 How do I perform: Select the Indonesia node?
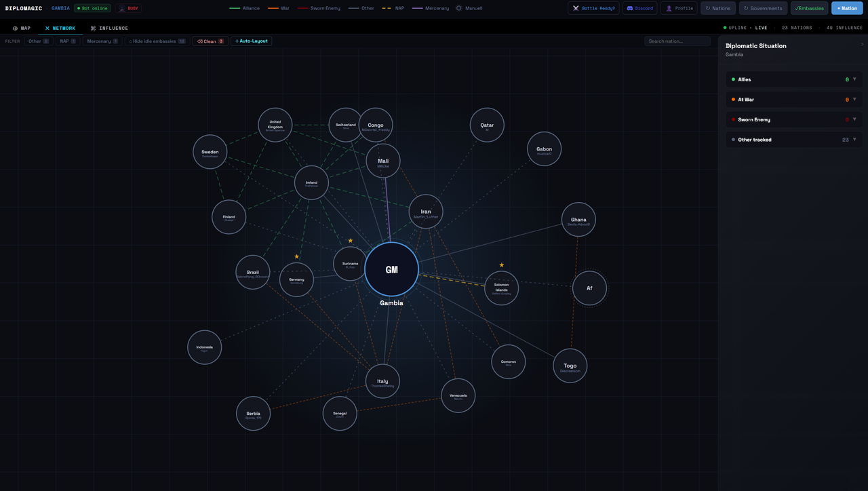205,348
